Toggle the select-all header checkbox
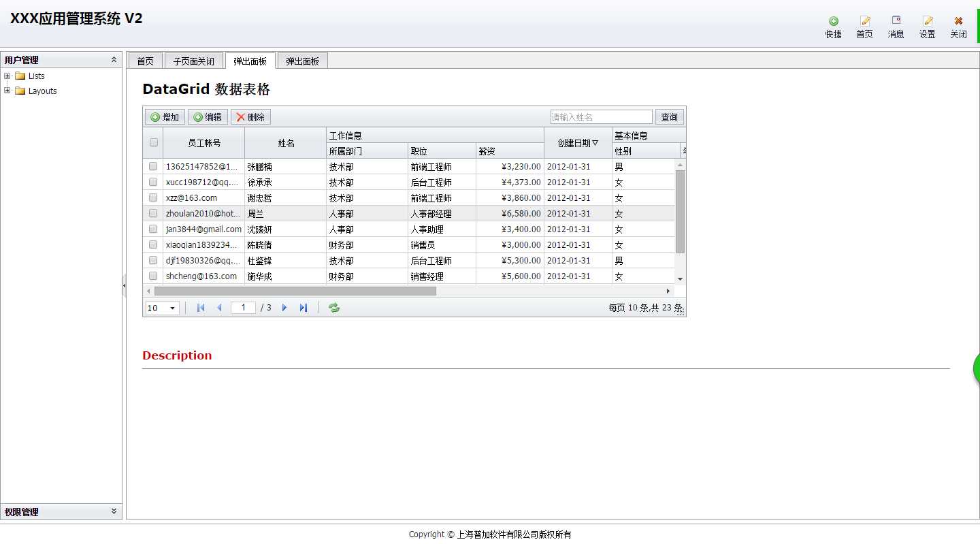 tap(154, 142)
